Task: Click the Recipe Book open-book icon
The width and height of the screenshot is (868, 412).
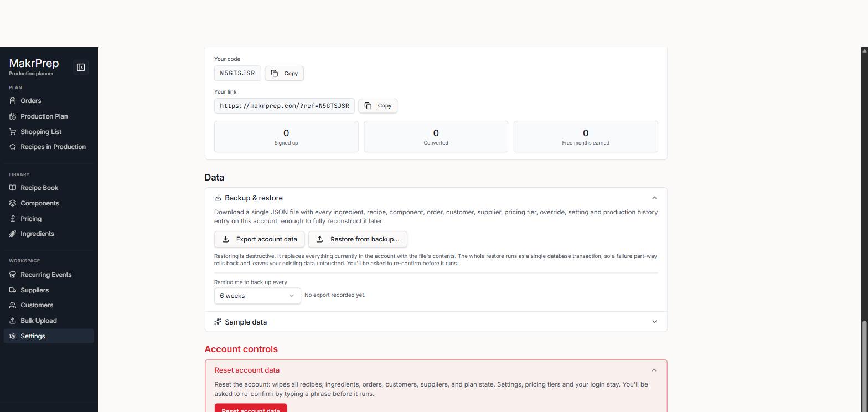Action: point(13,188)
